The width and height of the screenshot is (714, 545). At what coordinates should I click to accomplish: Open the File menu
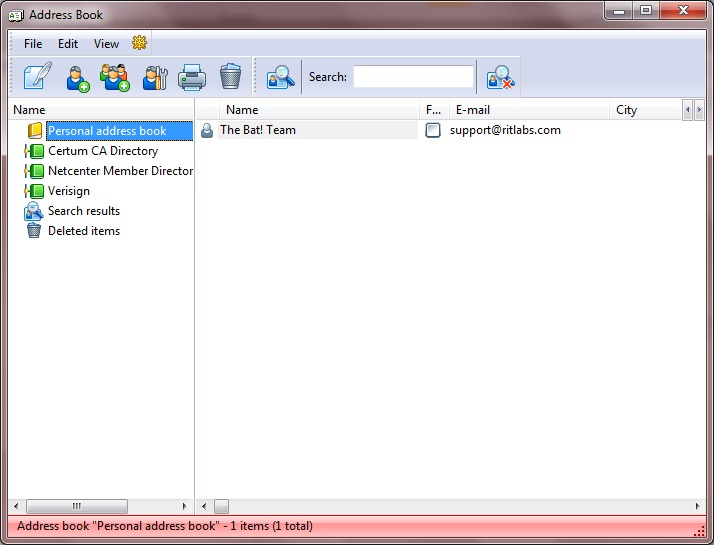(33, 44)
